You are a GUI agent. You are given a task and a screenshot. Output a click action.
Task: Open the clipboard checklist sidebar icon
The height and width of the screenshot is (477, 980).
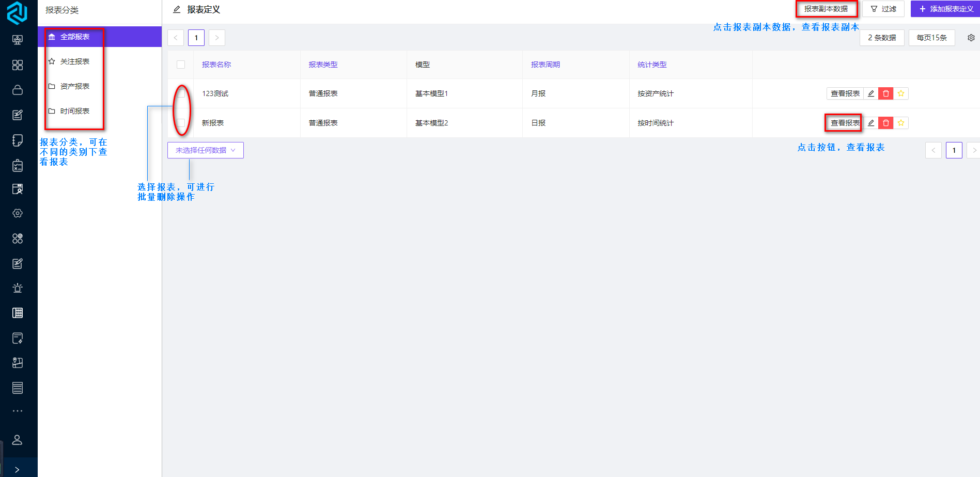coord(18,165)
